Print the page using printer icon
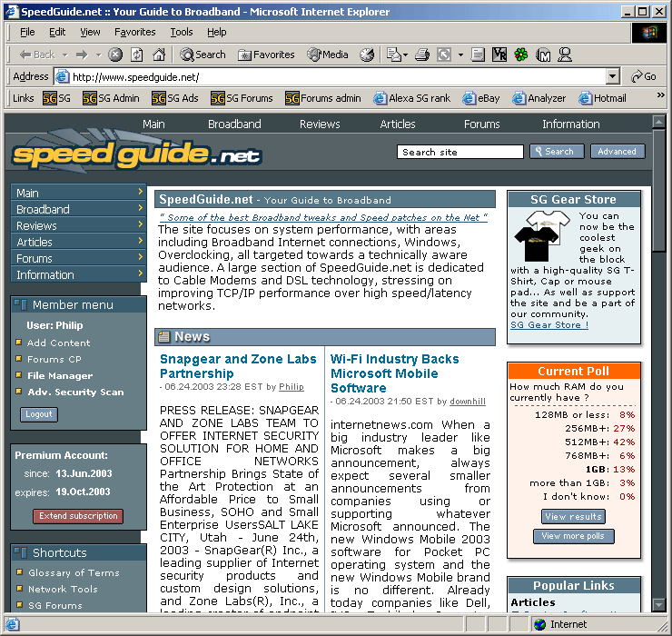 point(421,55)
